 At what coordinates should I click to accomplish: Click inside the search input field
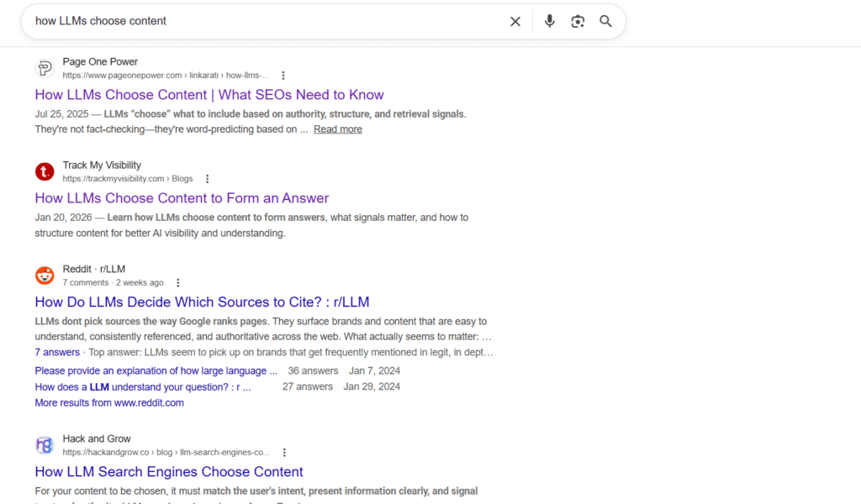coord(252,21)
